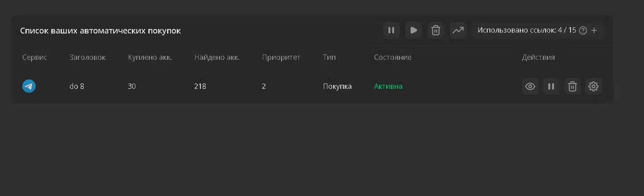Pause the "do 8" purchase row
The width and height of the screenshot is (644, 196).
point(551,87)
